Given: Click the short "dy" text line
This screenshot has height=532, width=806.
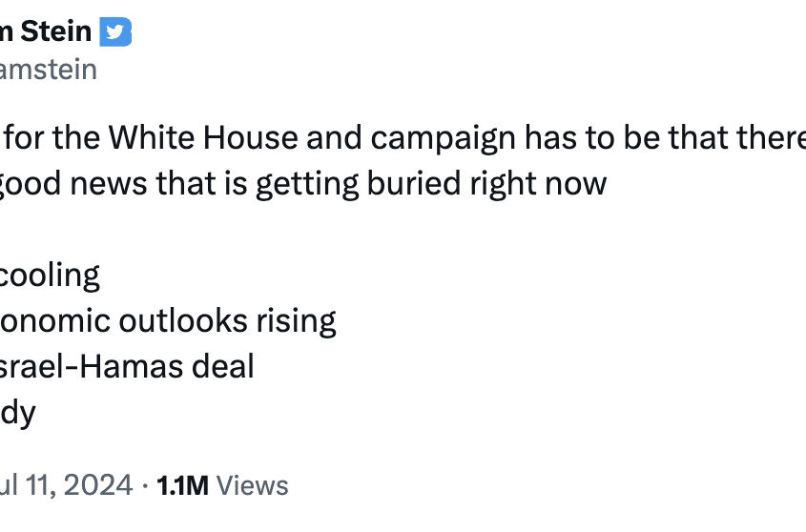Looking at the screenshot, I should [x=17, y=412].
